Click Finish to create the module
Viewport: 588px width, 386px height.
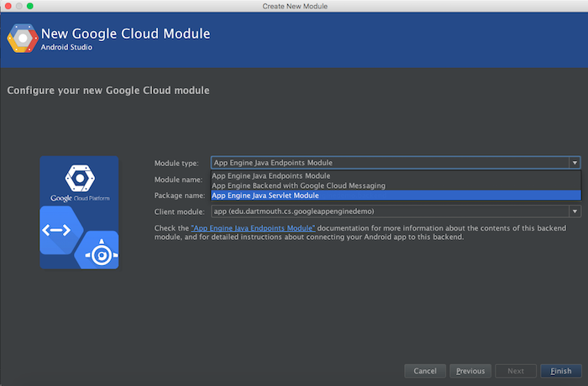[561, 371]
